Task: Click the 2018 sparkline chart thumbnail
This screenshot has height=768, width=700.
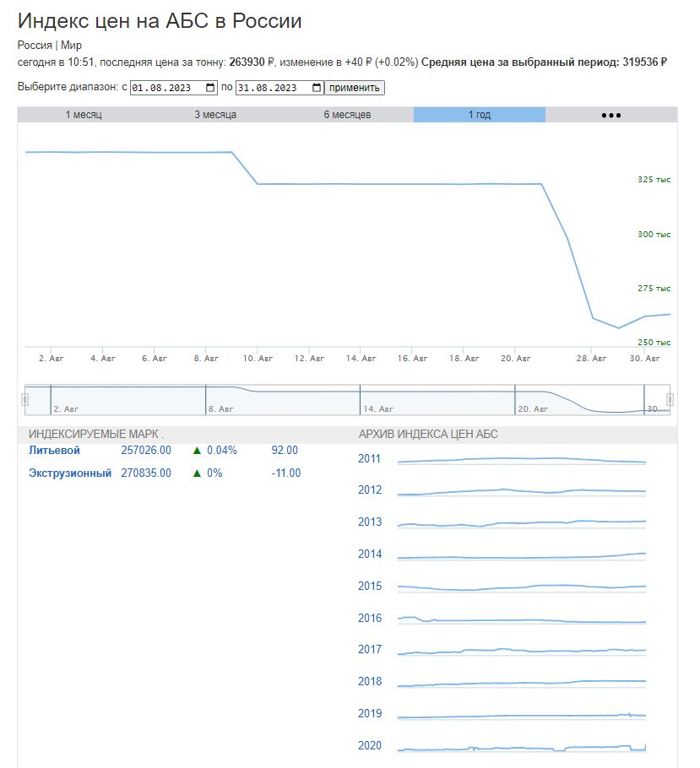Action: [522, 684]
